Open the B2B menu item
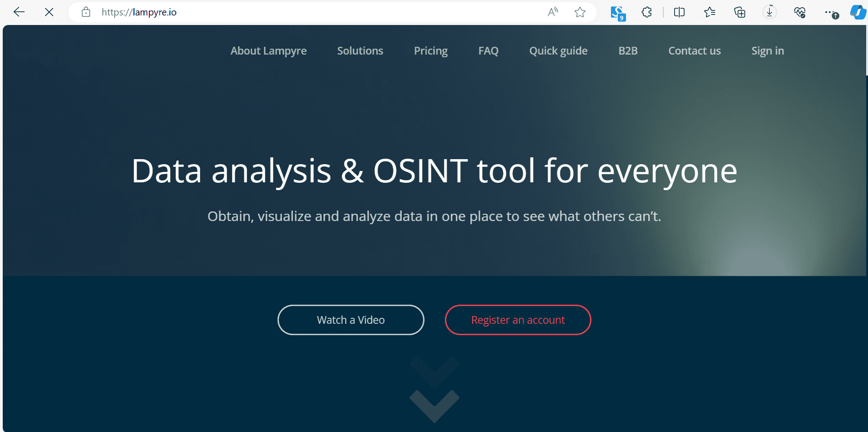The image size is (868, 432). pos(628,51)
